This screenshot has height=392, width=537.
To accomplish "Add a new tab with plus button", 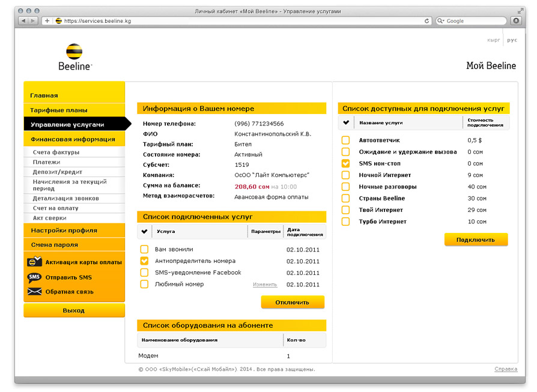I will click(47, 21).
